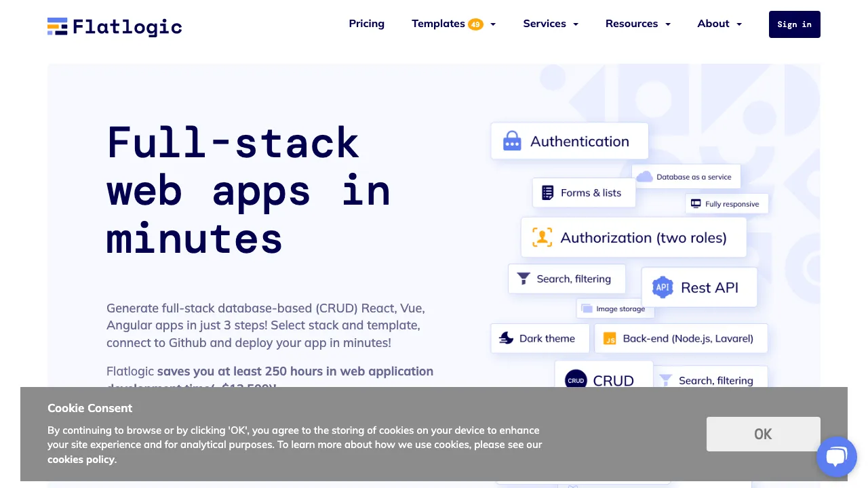Click the Templates menu label
Screen dimensions: 868x488
tap(438, 24)
